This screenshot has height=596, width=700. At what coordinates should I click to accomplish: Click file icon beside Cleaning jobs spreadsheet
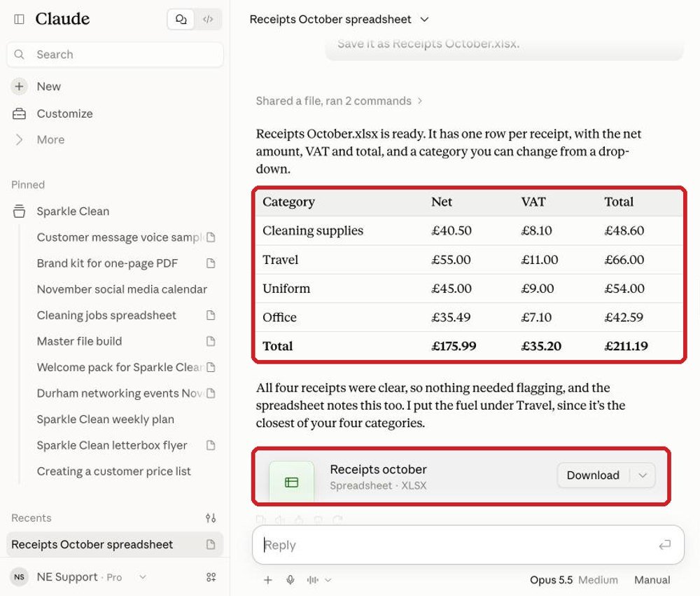[211, 315]
